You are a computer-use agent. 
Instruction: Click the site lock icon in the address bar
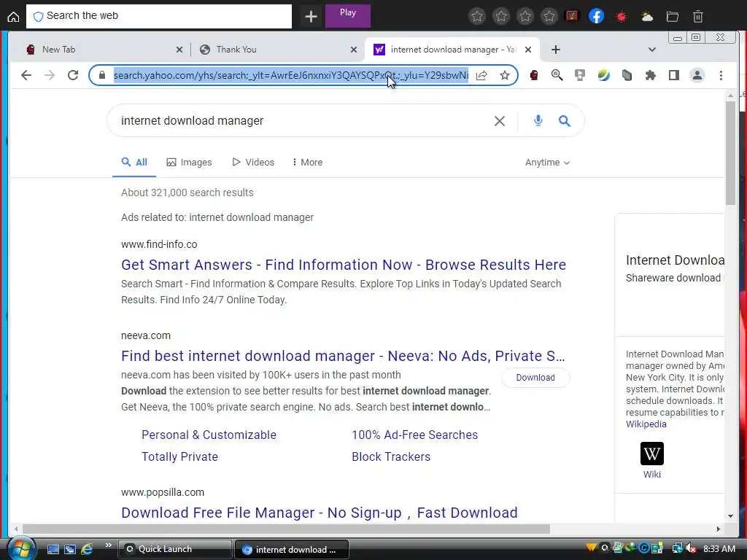(x=102, y=75)
